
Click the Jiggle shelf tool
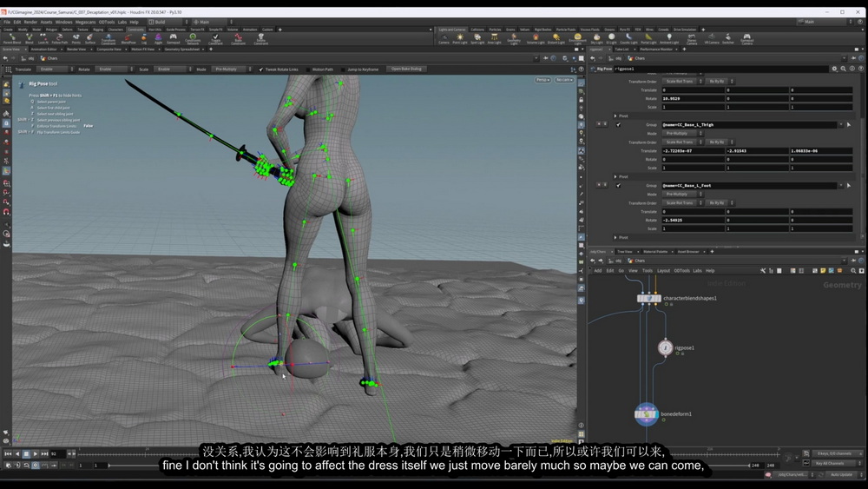[x=158, y=39]
